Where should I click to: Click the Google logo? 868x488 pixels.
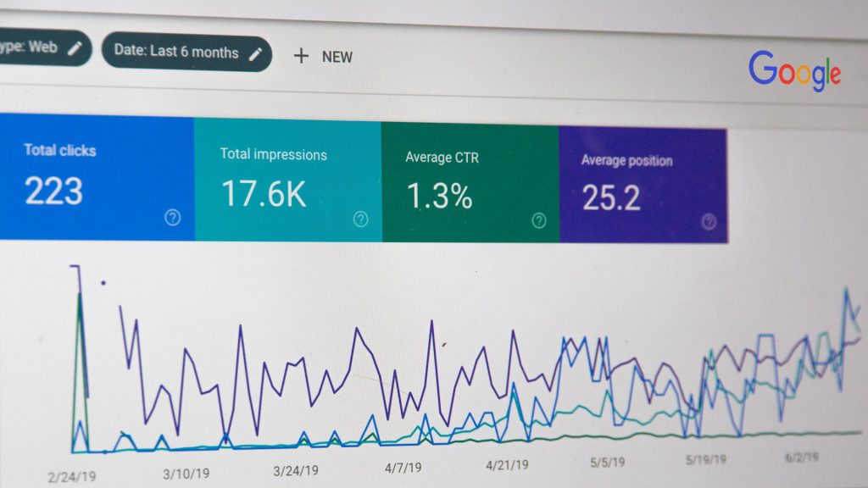pyautogui.click(x=794, y=71)
